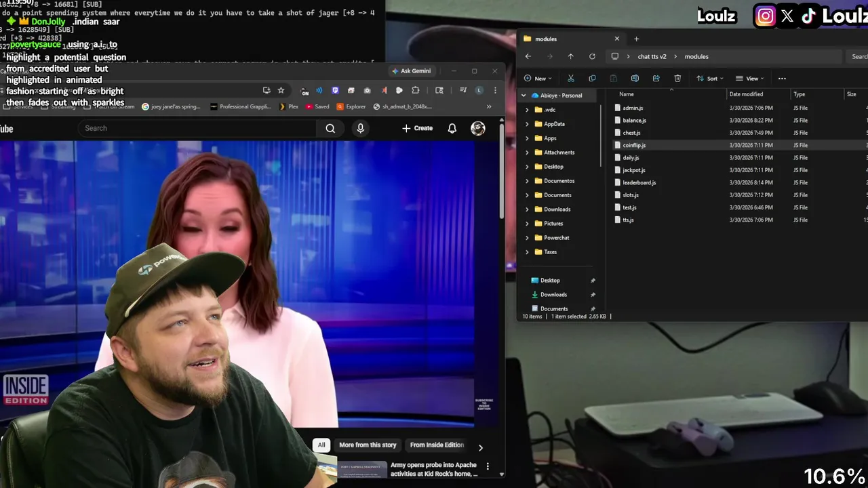Click the Rename icon in Explorer toolbar
The width and height of the screenshot is (868, 488).
click(635, 79)
